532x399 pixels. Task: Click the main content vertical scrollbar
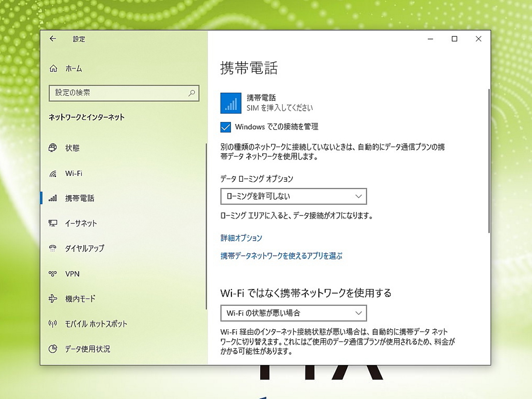tap(489, 160)
